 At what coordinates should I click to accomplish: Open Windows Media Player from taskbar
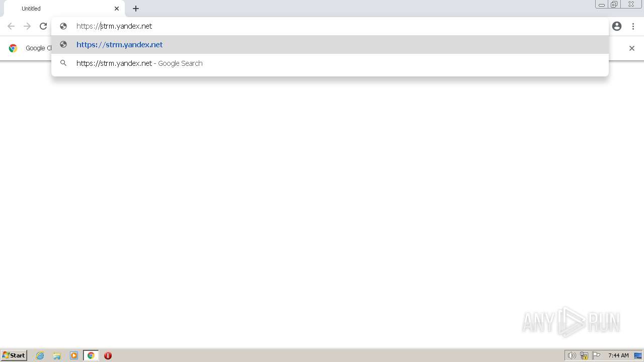74,355
